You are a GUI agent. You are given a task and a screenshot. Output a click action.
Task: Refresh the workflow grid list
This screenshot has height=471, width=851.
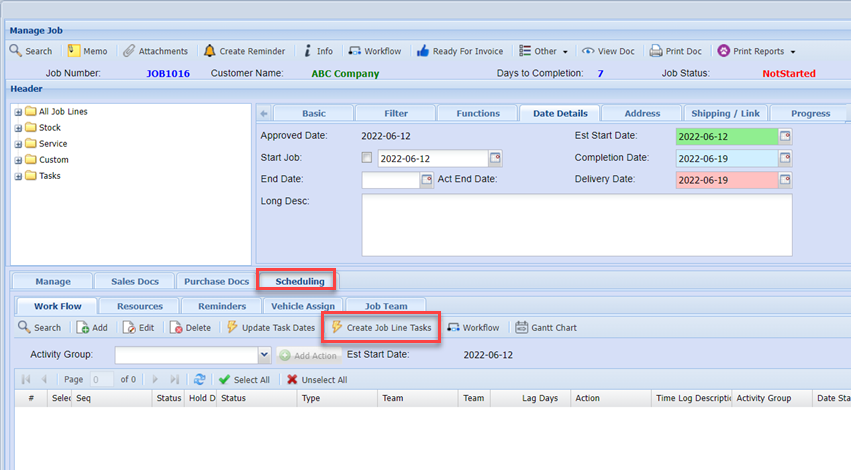point(200,380)
